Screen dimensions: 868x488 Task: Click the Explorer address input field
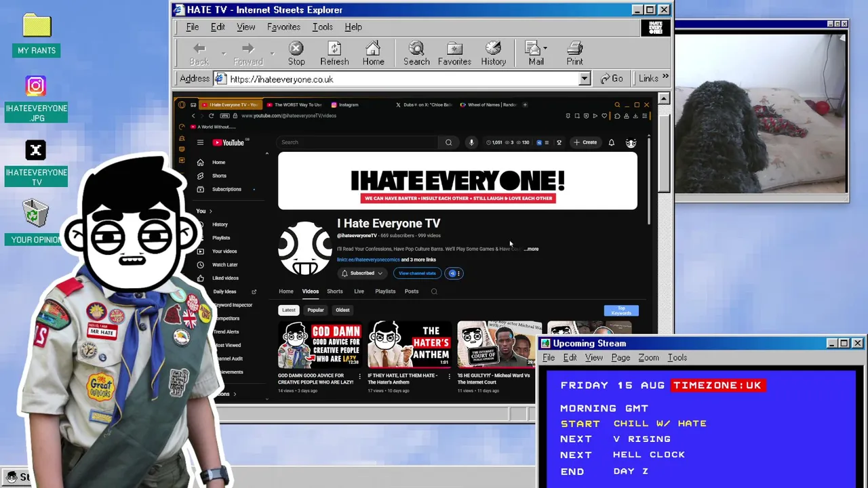click(401, 79)
